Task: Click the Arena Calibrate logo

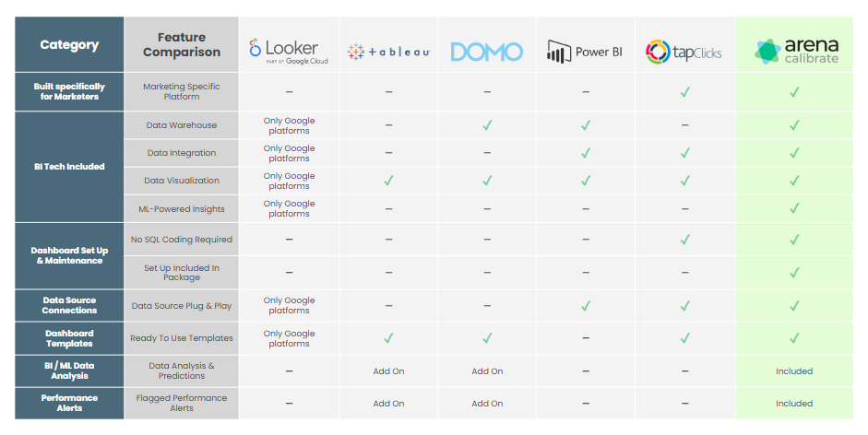Action: [796, 51]
